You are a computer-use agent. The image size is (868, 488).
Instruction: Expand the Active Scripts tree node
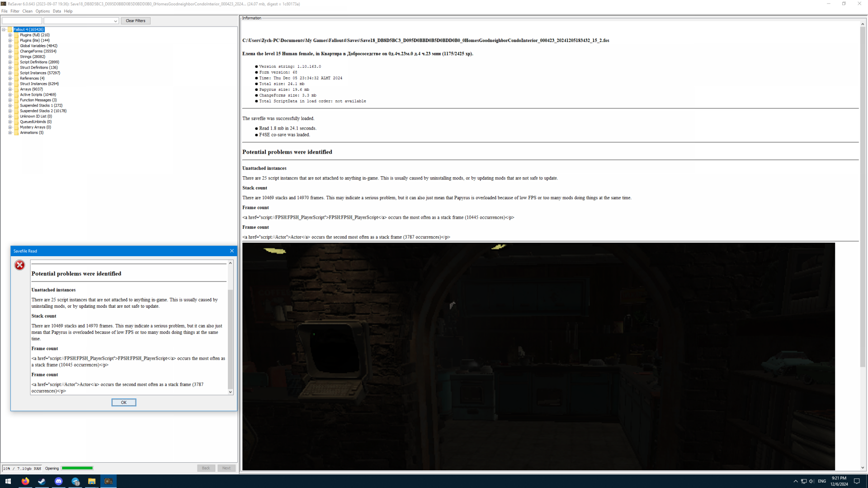click(10, 95)
